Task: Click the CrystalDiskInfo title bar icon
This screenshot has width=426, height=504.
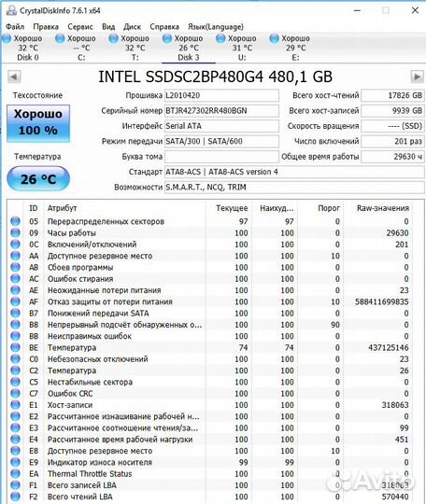Action: (11, 10)
